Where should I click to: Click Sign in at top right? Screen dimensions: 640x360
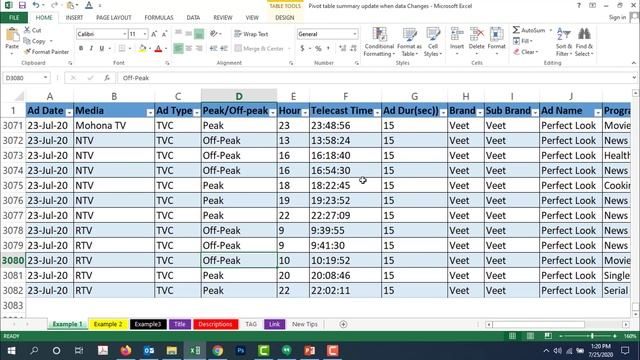(x=617, y=18)
